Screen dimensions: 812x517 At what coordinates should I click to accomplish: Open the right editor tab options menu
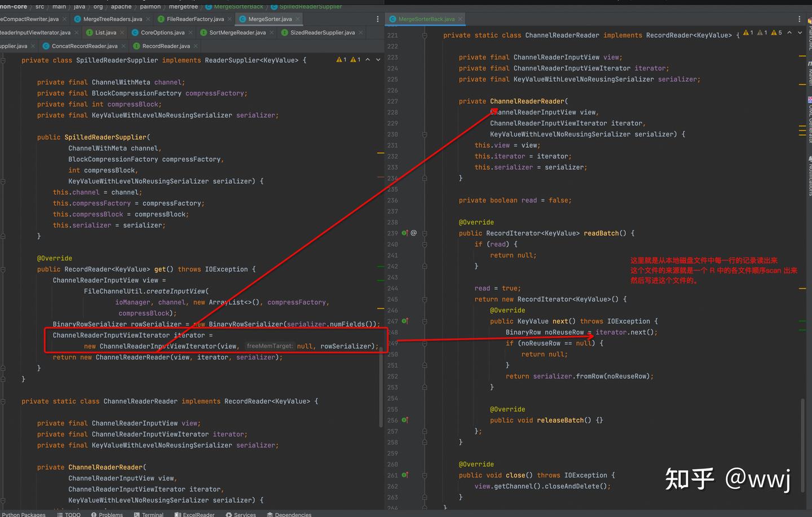(799, 19)
